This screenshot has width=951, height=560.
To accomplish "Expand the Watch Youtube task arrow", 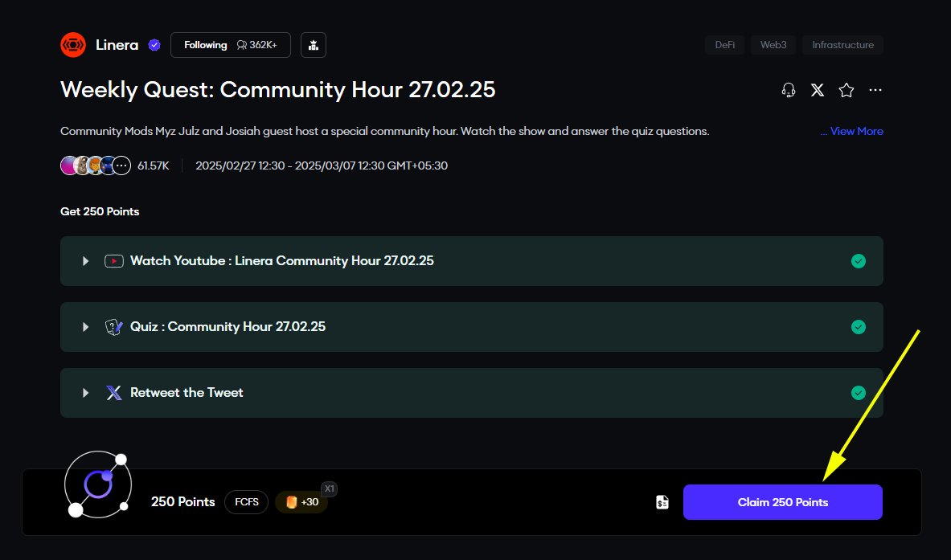I will coord(85,261).
